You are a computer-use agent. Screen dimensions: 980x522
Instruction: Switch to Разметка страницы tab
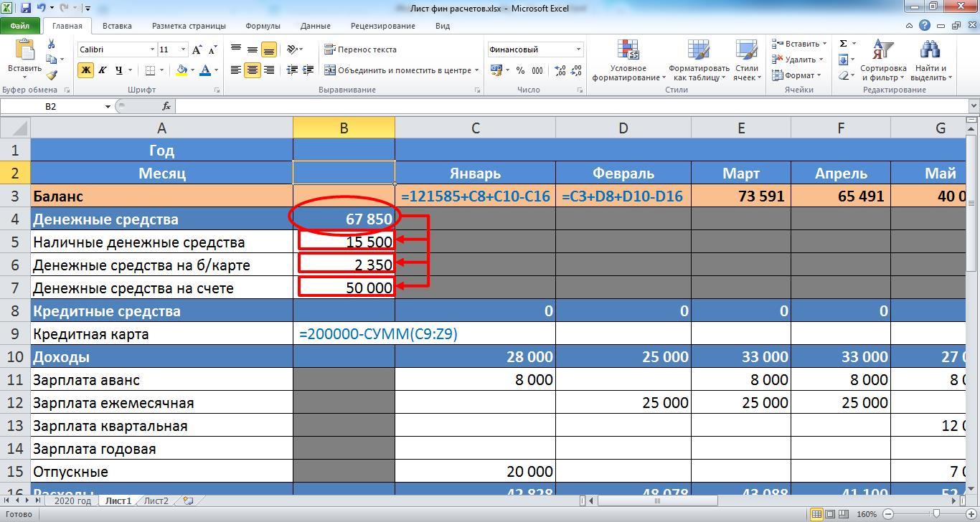pos(189,26)
